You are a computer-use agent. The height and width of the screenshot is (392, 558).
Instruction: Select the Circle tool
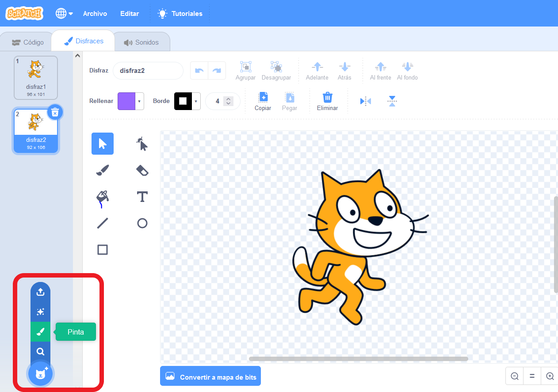click(x=142, y=223)
